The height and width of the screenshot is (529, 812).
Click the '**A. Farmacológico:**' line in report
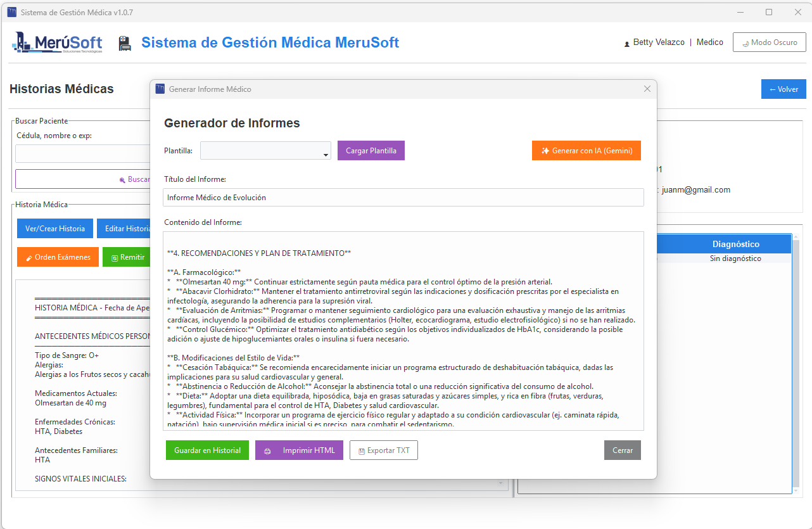click(x=204, y=272)
